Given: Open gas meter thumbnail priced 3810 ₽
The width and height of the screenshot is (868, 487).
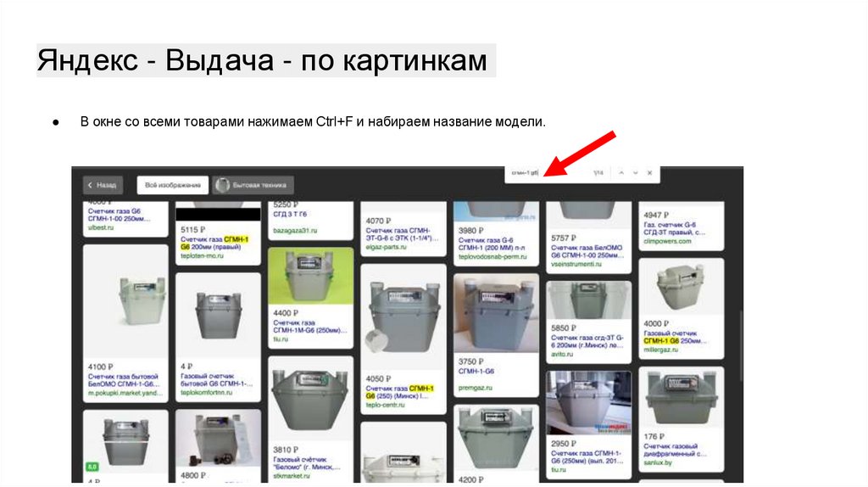Looking at the screenshot, I should click(x=310, y=399).
